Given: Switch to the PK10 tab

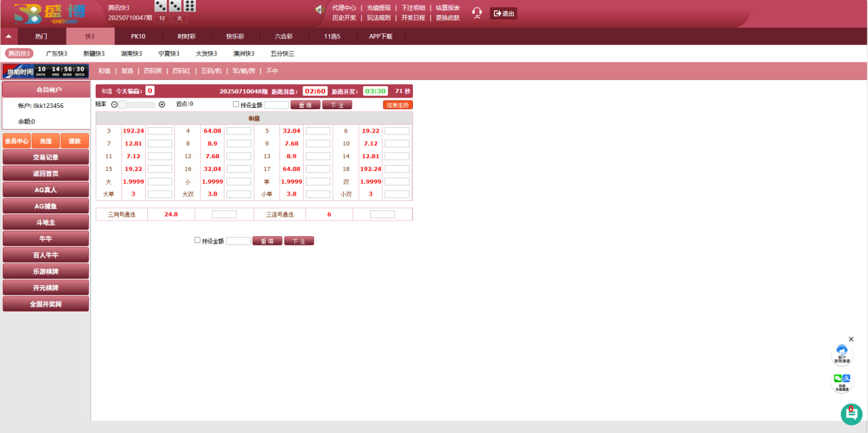Looking at the screenshot, I should 138,37.
